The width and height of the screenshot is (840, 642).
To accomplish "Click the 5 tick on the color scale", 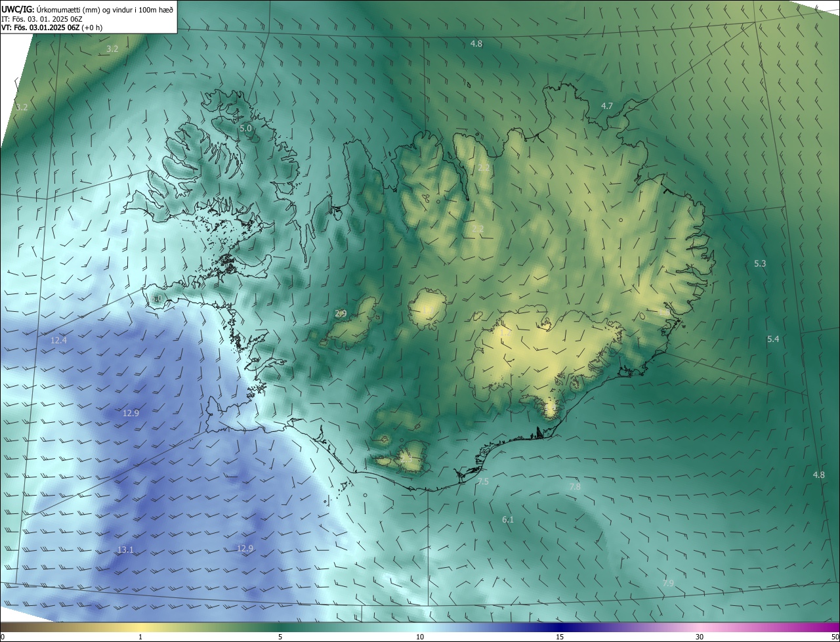I will pos(280,637).
